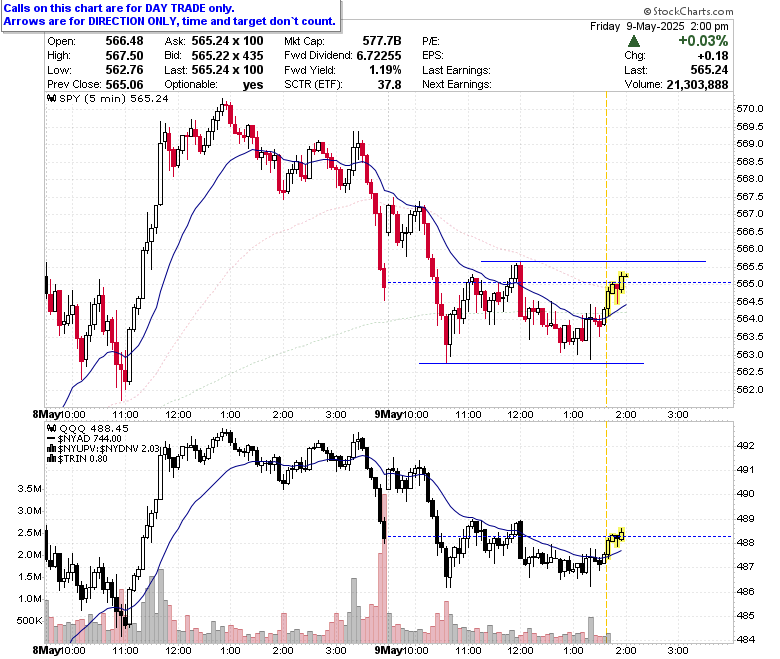The image size is (780, 659).
Task: Click the blue day trade notice box
Action: tap(171, 15)
